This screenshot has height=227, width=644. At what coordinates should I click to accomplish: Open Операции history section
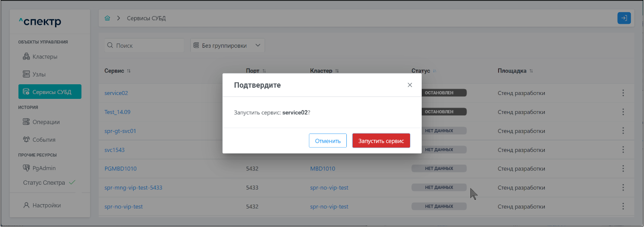click(x=46, y=122)
